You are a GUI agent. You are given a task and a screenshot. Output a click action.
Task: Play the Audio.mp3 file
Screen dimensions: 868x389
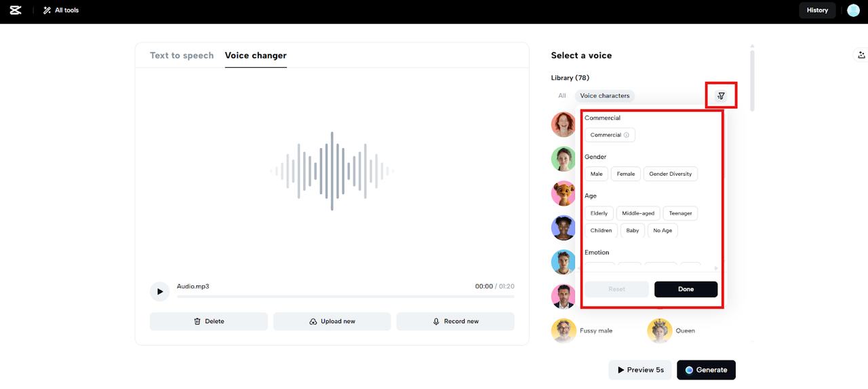[160, 292]
